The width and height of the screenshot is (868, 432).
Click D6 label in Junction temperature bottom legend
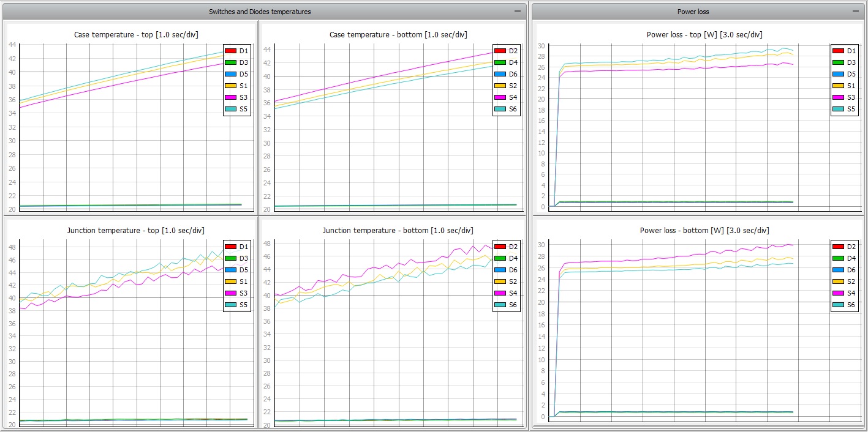click(x=513, y=270)
